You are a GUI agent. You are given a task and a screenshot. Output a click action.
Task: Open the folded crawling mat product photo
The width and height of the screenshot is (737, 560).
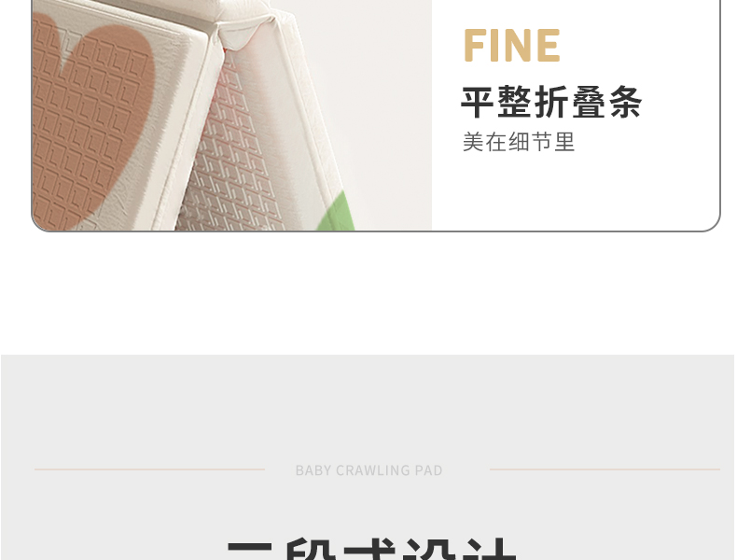pyautogui.click(x=231, y=115)
